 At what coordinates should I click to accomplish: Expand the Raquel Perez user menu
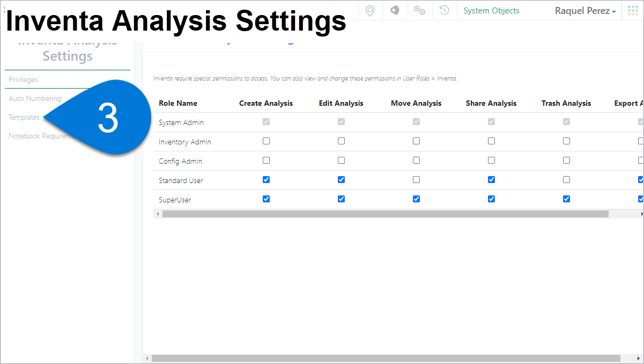point(585,11)
